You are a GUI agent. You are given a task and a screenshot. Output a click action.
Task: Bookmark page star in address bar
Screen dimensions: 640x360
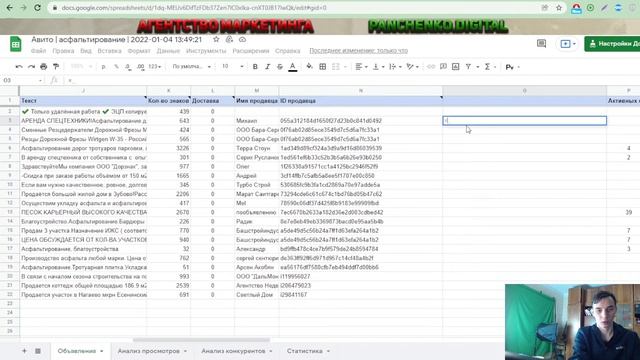pos(559,8)
